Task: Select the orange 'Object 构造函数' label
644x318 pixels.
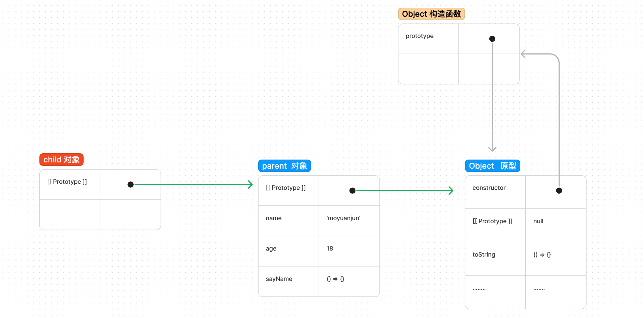Action: 431,14
